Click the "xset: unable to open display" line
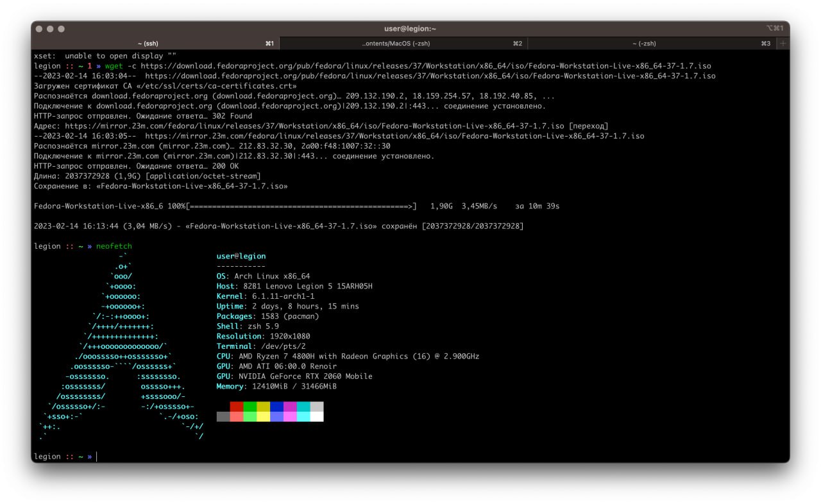821x504 pixels. [105, 56]
